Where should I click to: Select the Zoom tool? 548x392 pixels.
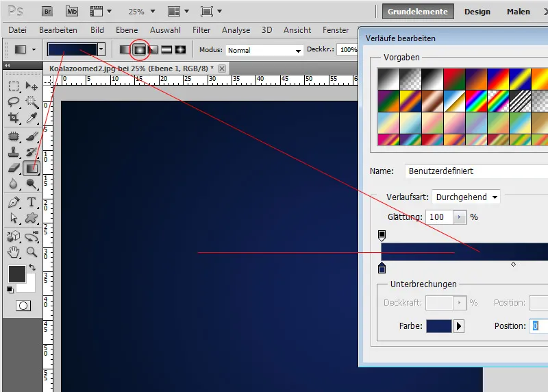(x=32, y=252)
